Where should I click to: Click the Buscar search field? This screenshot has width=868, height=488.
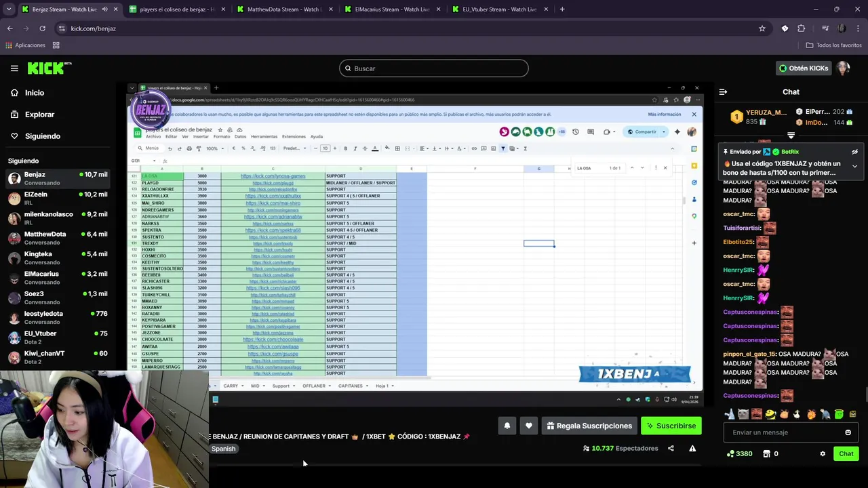click(x=434, y=68)
